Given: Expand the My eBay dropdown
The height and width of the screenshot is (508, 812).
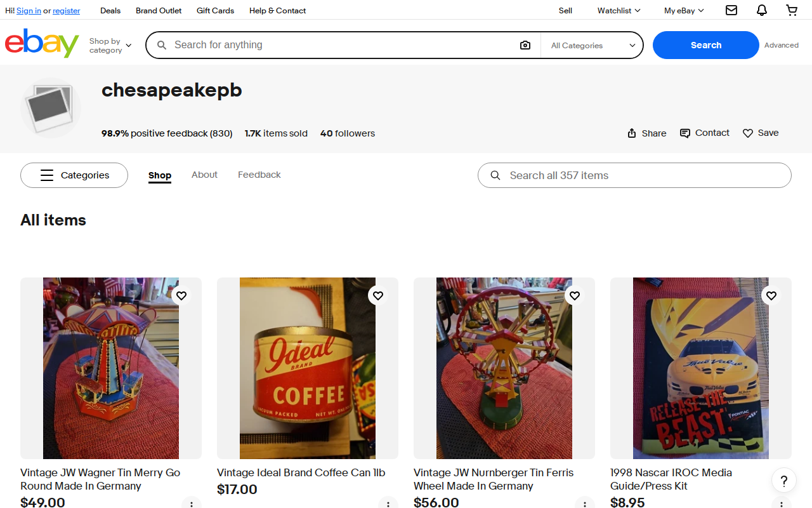Looking at the screenshot, I should tap(684, 10).
